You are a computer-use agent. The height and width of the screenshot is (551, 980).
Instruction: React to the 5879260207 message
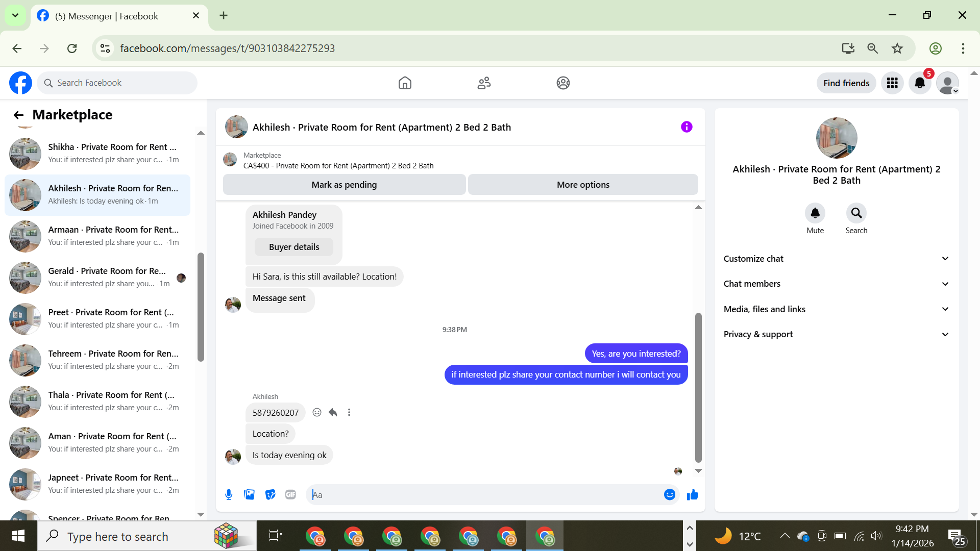[317, 412]
